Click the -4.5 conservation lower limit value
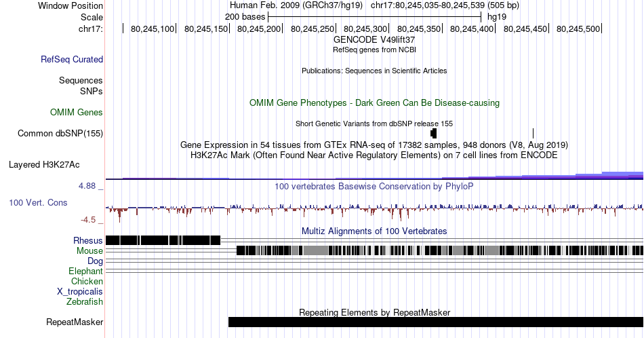 tap(88, 220)
